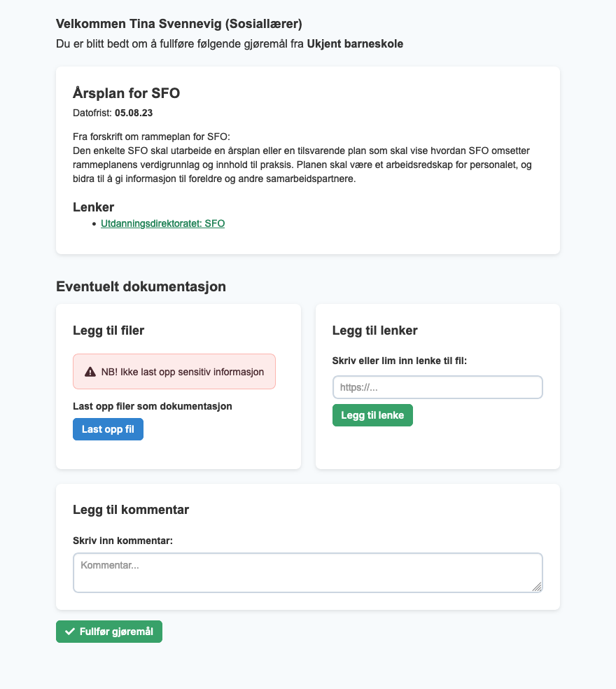The height and width of the screenshot is (689, 616).
Task: Click the Ukjent barneskole school name
Action: click(355, 44)
